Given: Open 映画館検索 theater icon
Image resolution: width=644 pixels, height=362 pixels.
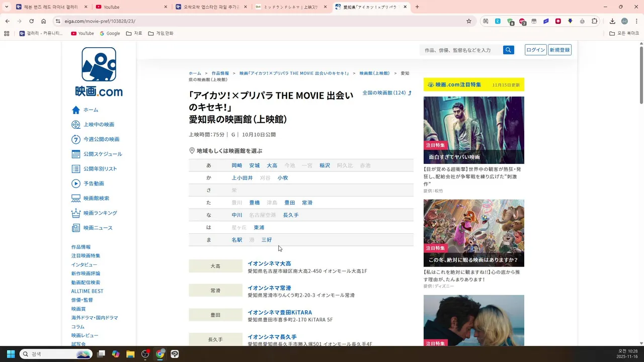Looking at the screenshot, I should 76,198.
